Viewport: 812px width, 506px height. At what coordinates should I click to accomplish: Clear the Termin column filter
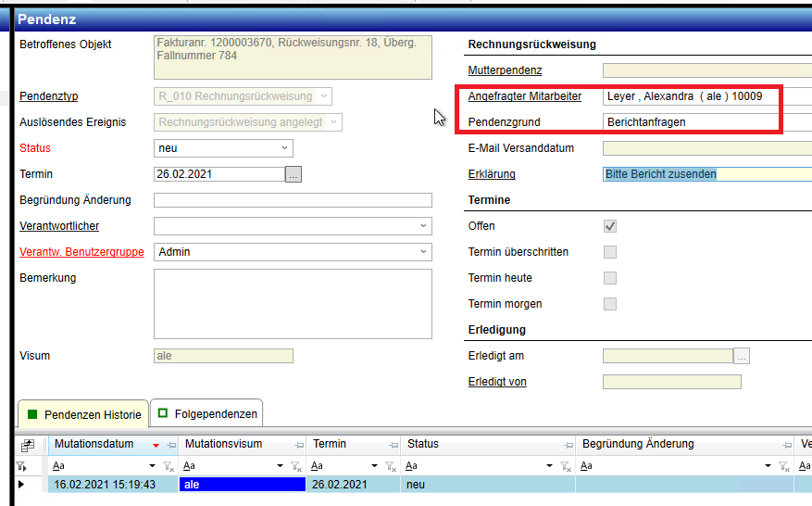click(390, 466)
